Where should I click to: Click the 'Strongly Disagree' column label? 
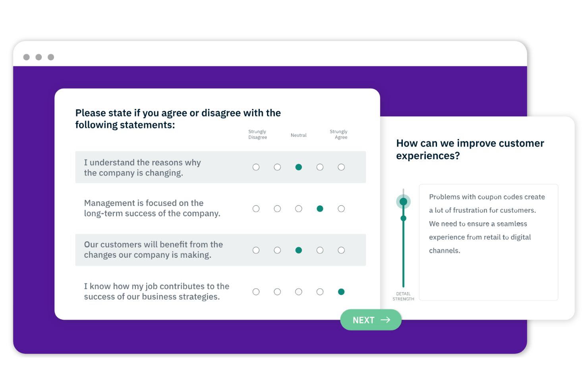coord(257,134)
